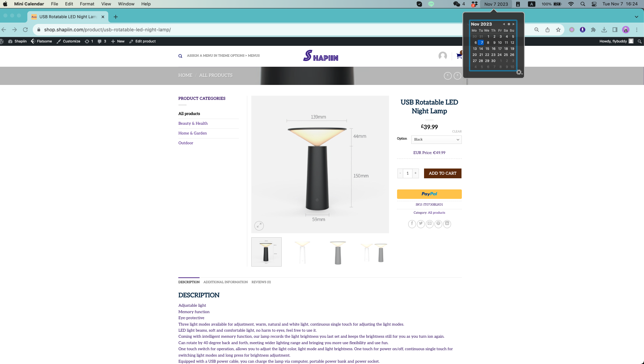
Task: Email product to a friend icon
Action: coord(429,224)
